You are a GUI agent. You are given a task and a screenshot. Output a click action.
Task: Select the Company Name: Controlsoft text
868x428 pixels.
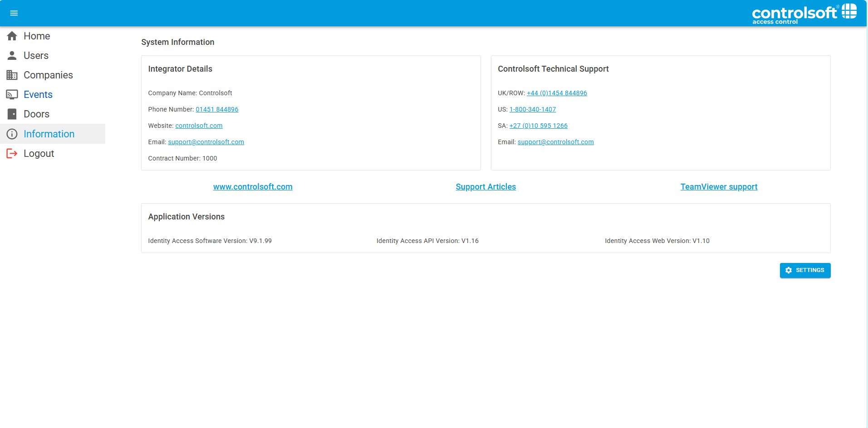point(190,93)
